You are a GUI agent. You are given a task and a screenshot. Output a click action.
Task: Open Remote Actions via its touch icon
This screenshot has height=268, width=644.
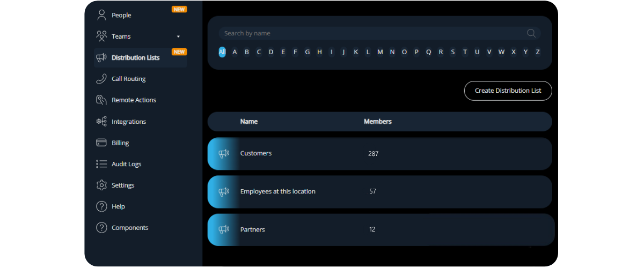tap(101, 100)
